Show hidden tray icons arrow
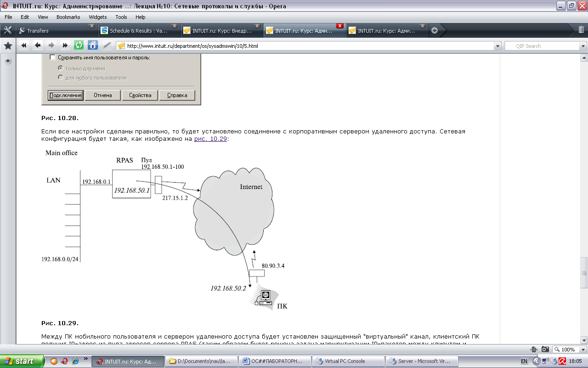This screenshot has height=368, width=588. pyautogui.click(x=536, y=361)
